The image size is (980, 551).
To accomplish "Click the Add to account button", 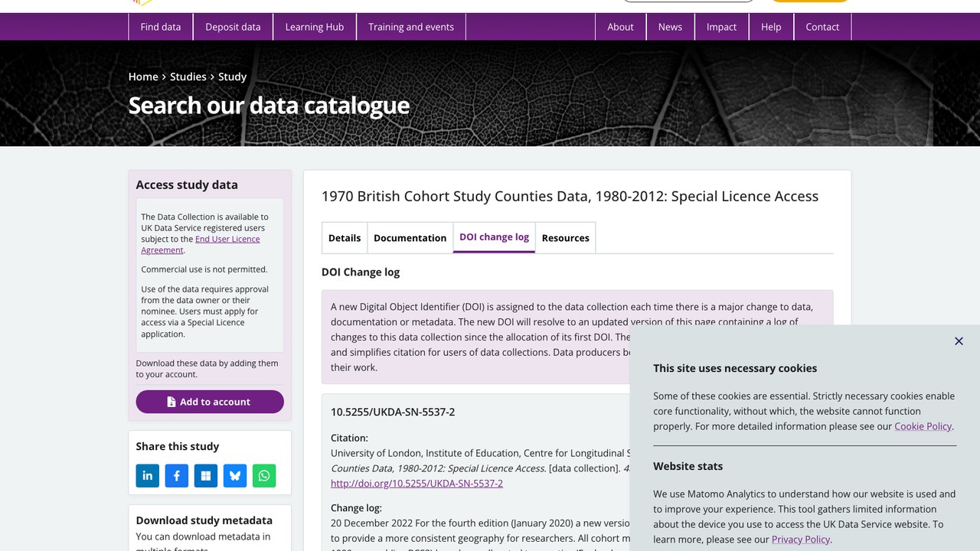I will (210, 402).
